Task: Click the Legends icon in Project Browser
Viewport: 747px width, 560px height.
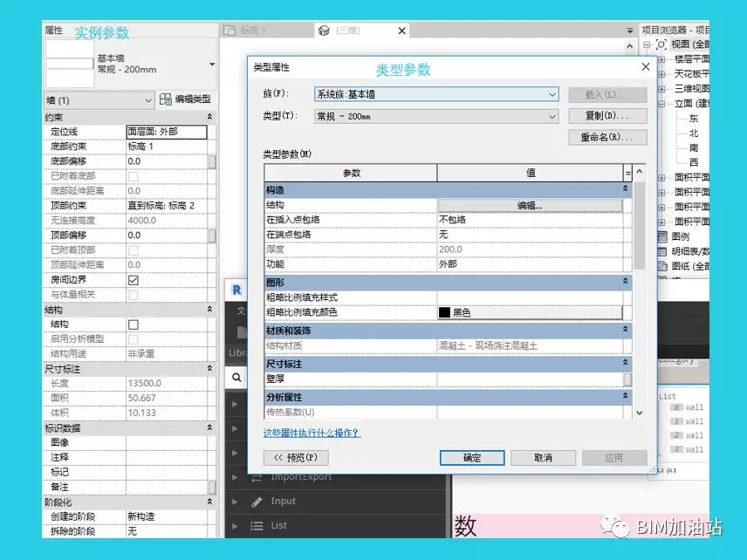Action: [661, 236]
